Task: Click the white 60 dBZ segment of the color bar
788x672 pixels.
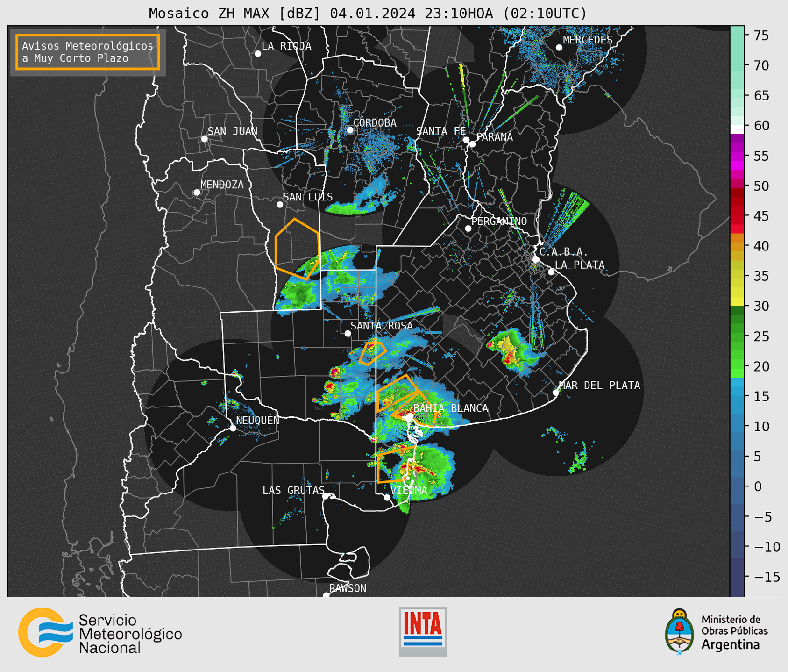Action: click(x=737, y=129)
